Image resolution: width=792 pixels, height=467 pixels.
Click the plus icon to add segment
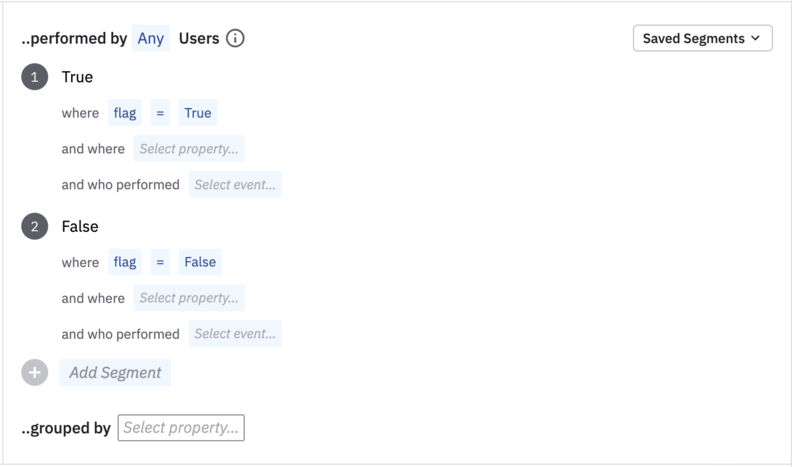click(35, 373)
